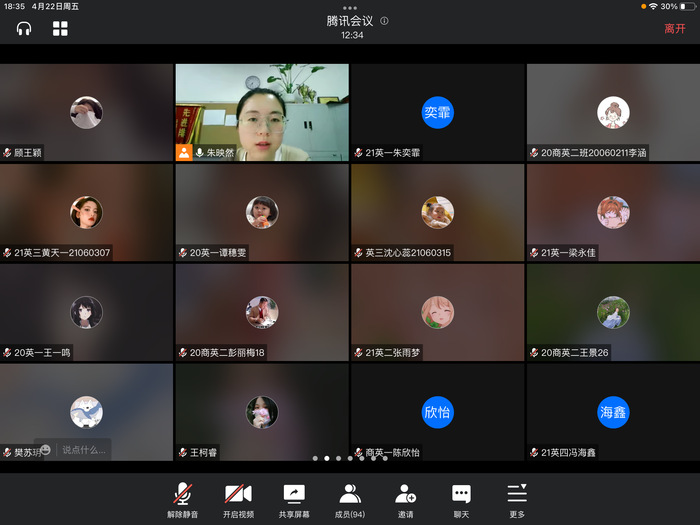Image resolution: width=700 pixels, height=525 pixels.
Task: Leave the meeting with 离开
Action: tap(675, 29)
